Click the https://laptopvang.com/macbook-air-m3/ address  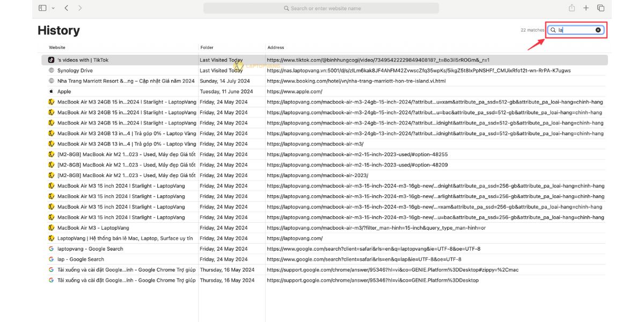[315, 144]
